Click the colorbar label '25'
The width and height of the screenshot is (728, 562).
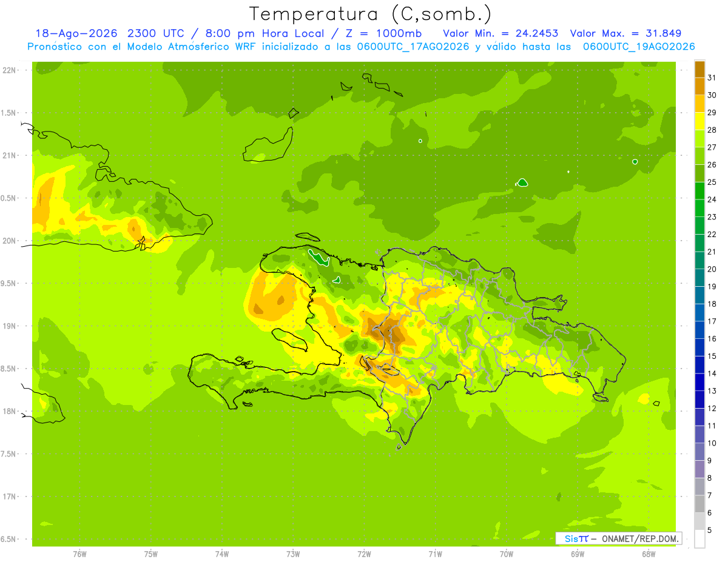pos(712,182)
